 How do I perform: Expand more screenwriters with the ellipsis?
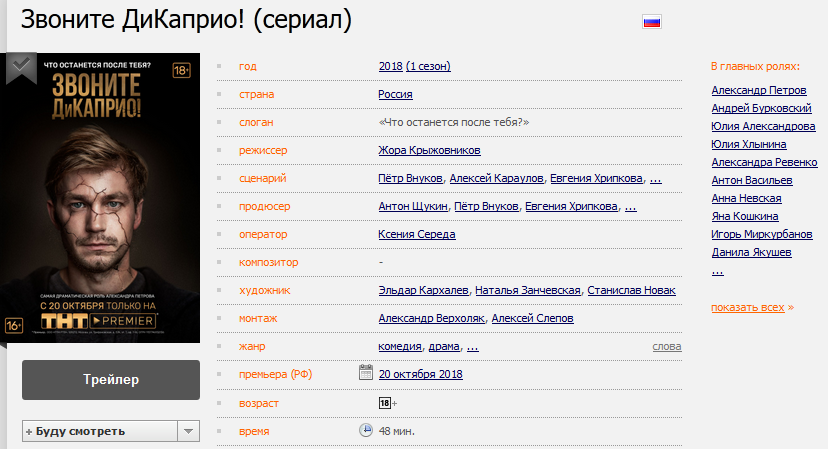pos(655,179)
